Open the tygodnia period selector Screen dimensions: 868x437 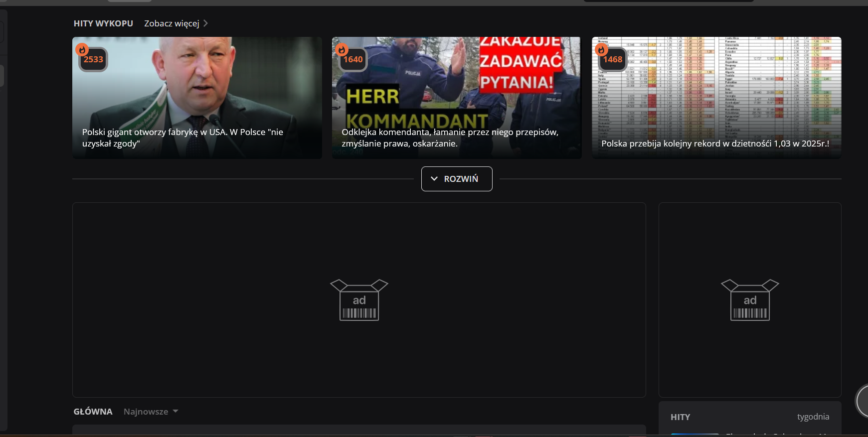813,417
